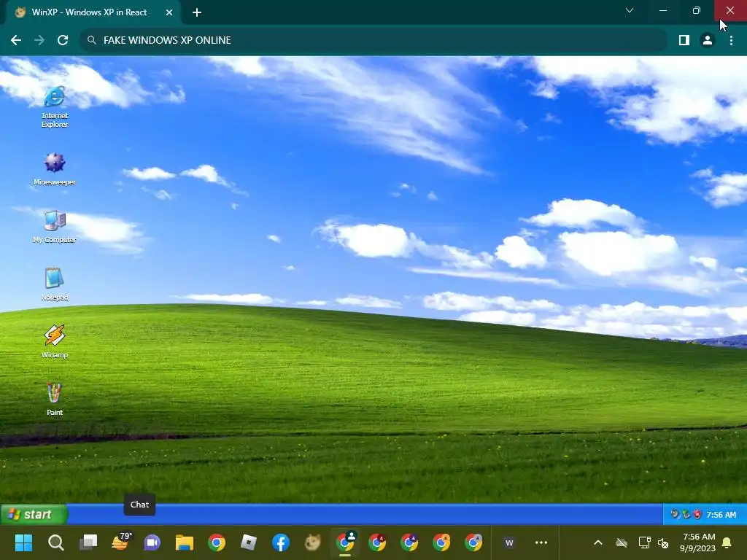747x560 pixels.
Task: Open the weather widget showing 79°
Action: pos(120,542)
